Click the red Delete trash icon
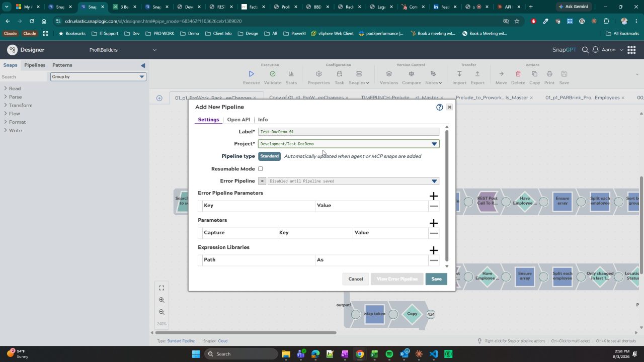 click(518, 74)
